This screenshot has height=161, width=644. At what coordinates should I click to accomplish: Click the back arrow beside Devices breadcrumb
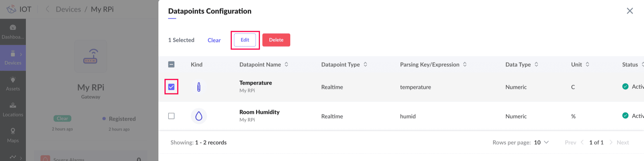[x=47, y=9]
